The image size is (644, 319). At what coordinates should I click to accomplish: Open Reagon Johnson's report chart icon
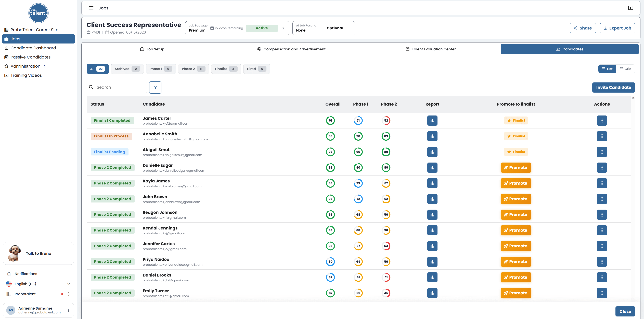coord(432,215)
